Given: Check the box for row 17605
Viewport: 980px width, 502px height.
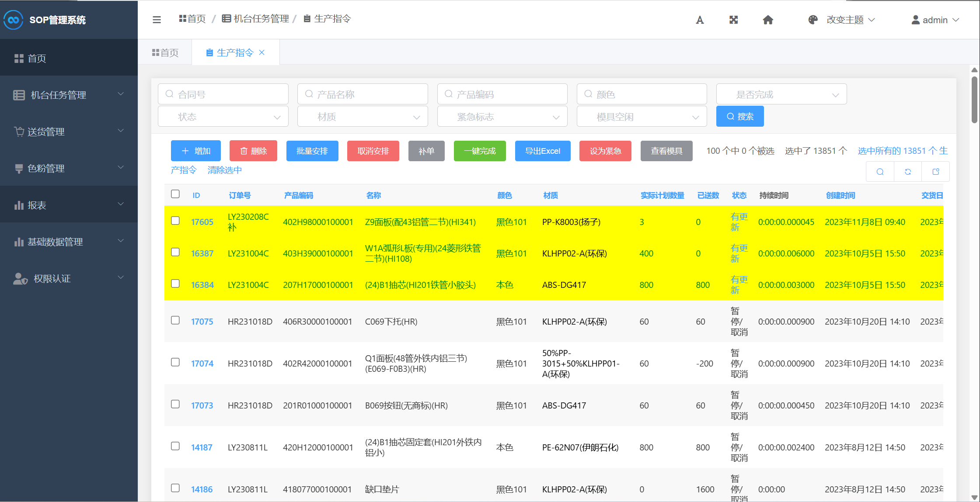Looking at the screenshot, I should 175,221.
